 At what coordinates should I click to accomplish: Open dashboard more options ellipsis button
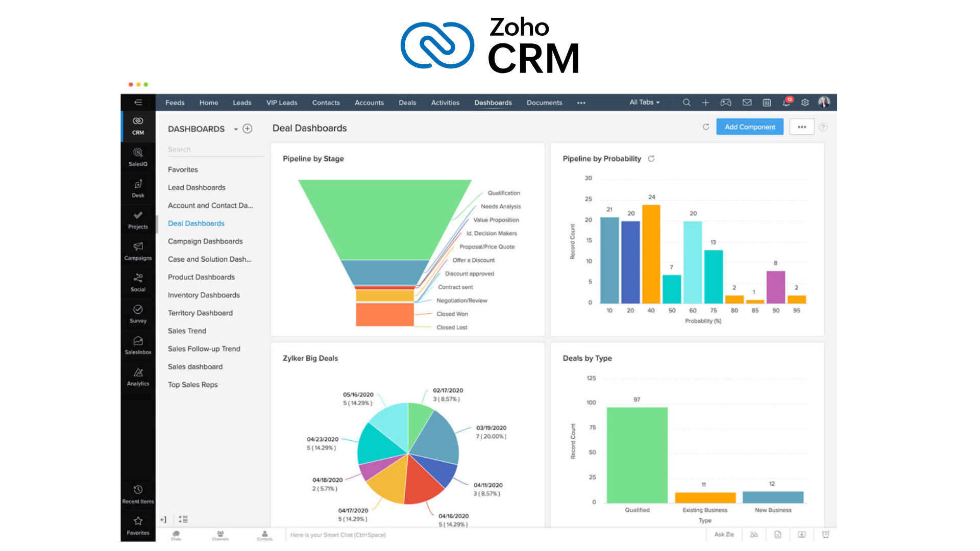coord(802,127)
